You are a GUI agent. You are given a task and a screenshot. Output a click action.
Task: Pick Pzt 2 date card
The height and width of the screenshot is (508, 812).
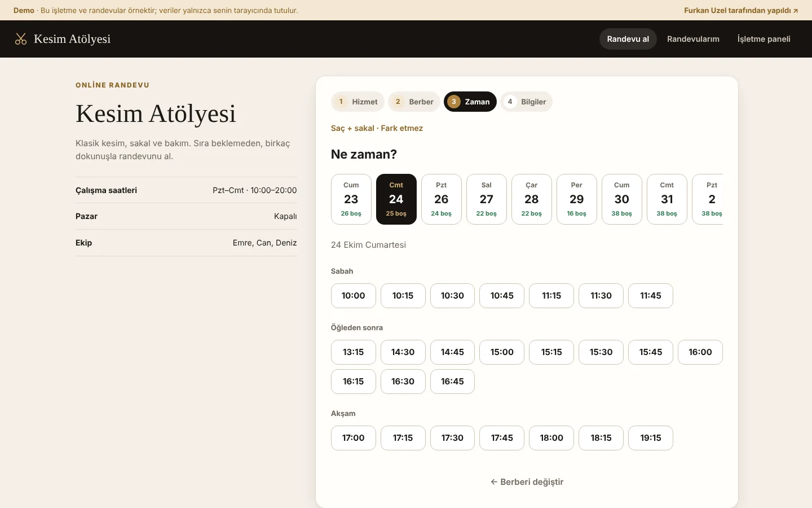708,199
